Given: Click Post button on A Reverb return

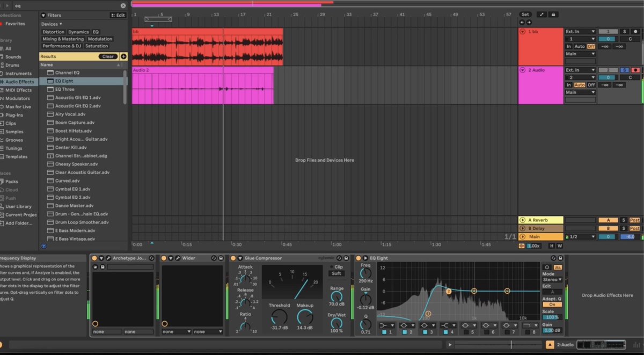Looking at the screenshot, I should [635, 220].
